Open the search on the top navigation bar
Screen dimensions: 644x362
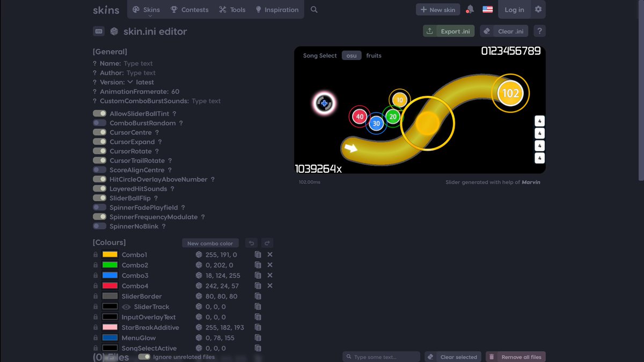314,9
